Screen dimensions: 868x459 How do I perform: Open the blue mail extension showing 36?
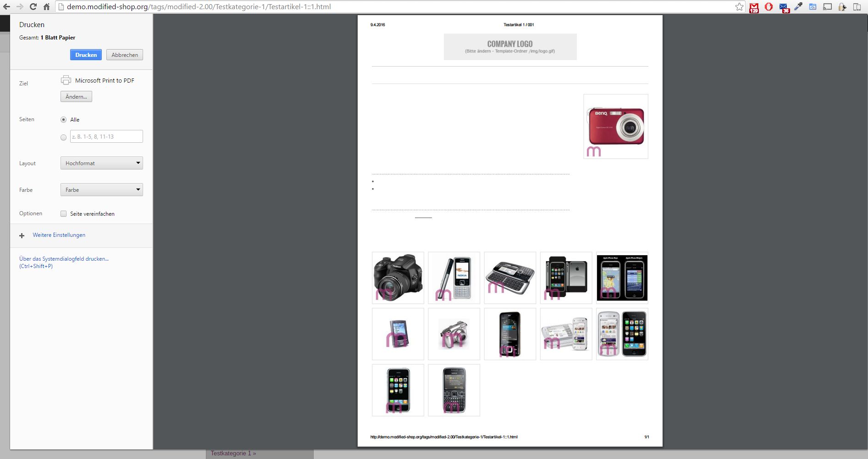click(784, 7)
